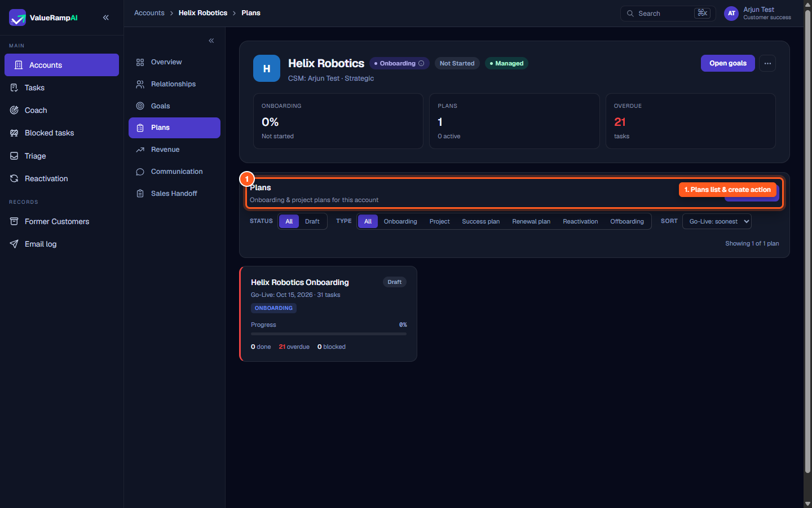This screenshot has height=508, width=812.
Task: Open the Go-Live: soonest sort dropdown
Action: (x=717, y=221)
